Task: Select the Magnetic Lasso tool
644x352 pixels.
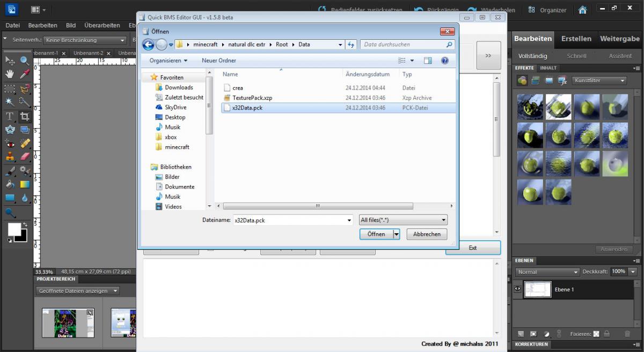Action: tap(25, 88)
